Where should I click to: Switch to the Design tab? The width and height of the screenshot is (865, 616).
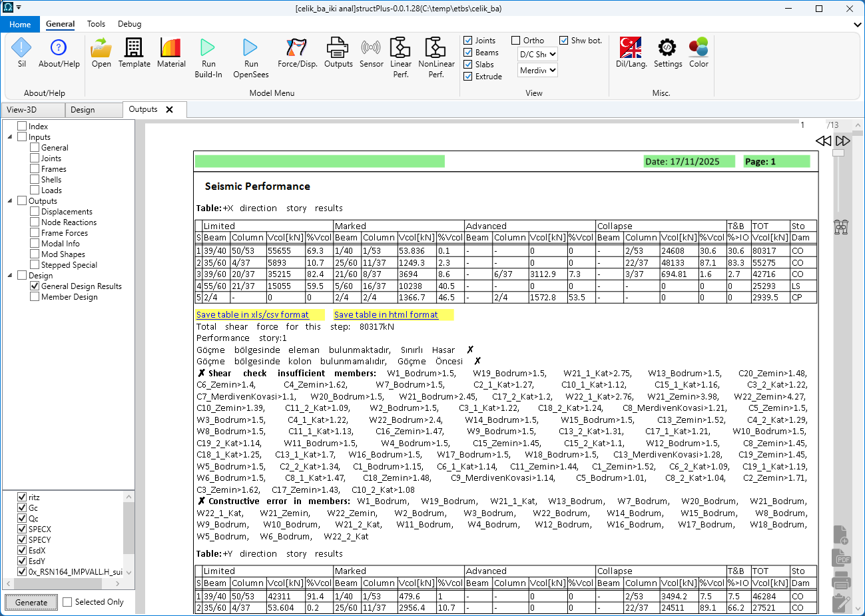pos(94,110)
